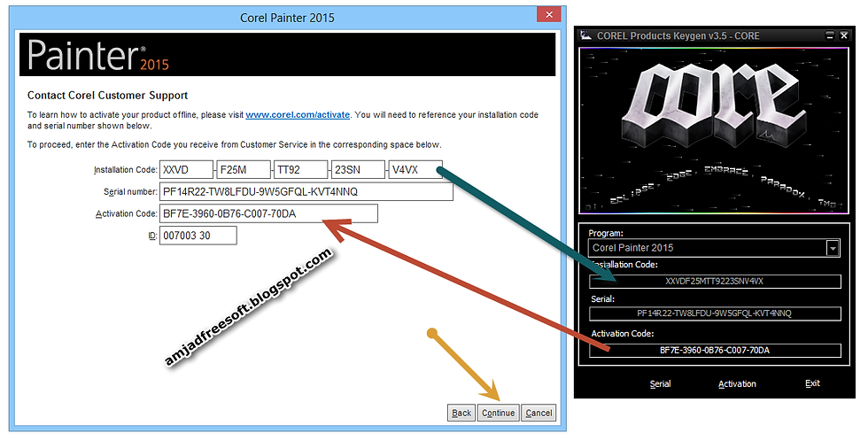The width and height of the screenshot is (868, 441).
Task: Click the Serial field in the keygen
Action: pyautogui.click(x=715, y=313)
